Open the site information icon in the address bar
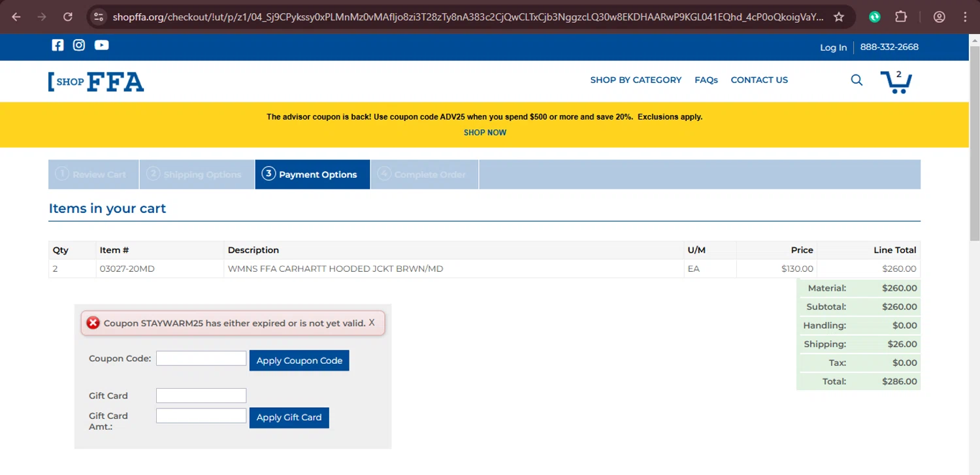 point(99,17)
